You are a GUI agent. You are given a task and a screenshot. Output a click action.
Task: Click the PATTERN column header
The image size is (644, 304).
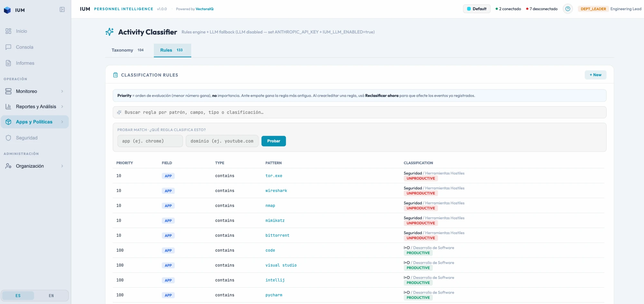[273, 163]
